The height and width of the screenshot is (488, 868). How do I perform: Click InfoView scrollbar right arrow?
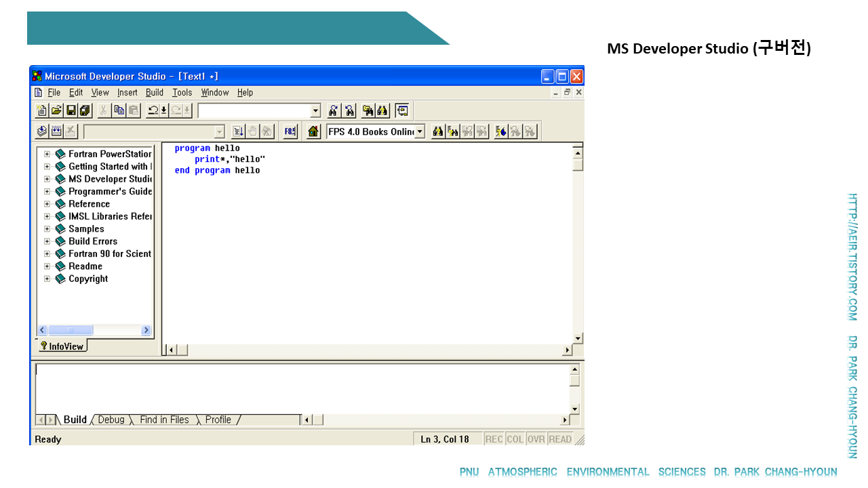coord(146,330)
